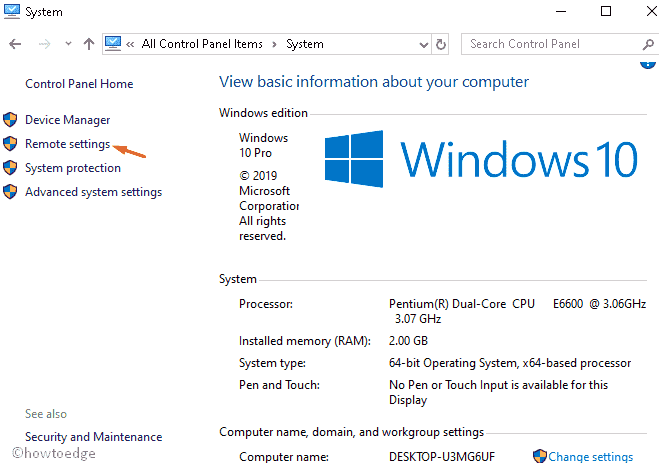
Task: Select the System breadcrumb in the path
Action: [x=305, y=44]
